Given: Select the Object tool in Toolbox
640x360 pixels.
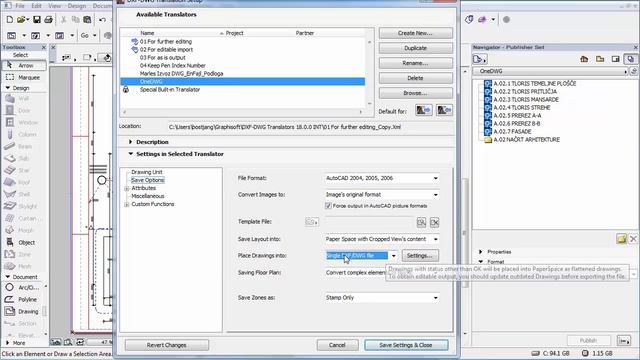Looking at the screenshot, I should (x=24, y=242).
